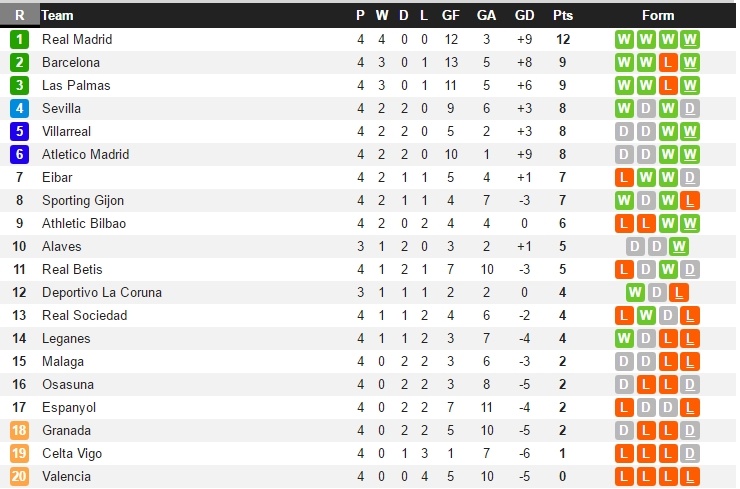Click Real Madrid's points total cell
This screenshot has height=489, width=740.
pyautogui.click(x=563, y=40)
